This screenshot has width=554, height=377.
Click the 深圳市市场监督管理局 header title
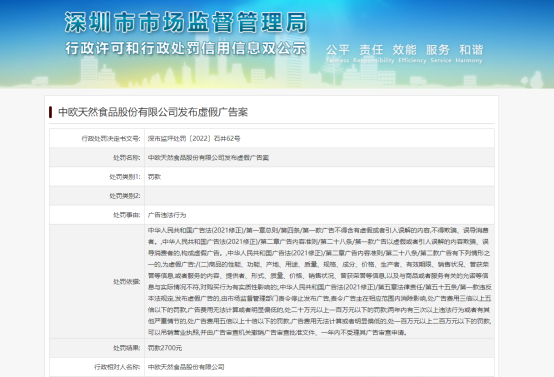[x=186, y=22]
